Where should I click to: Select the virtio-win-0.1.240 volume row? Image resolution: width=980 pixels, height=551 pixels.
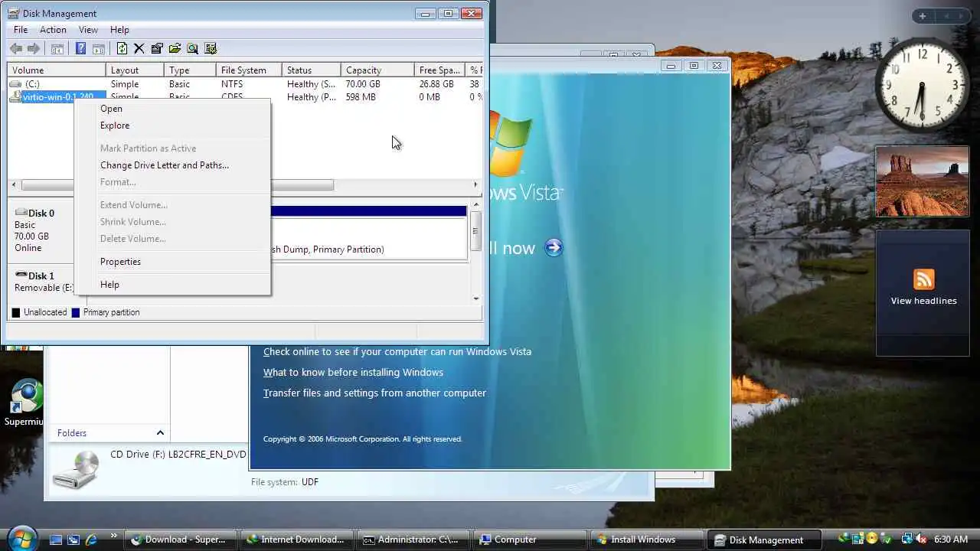tap(57, 97)
